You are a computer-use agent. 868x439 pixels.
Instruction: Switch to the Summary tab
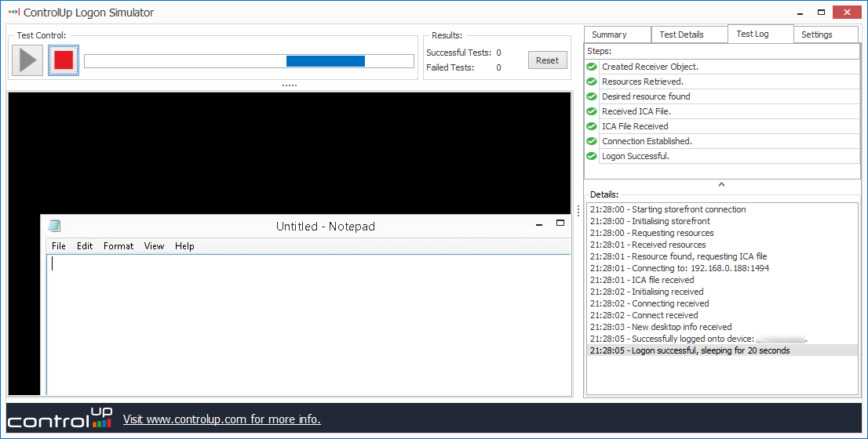click(609, 34)
